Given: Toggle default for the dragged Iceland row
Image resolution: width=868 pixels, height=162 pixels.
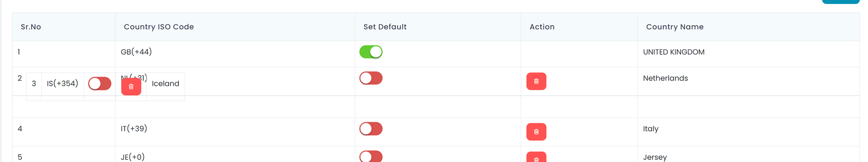Looking at the screenshot, I should [100, 83].
